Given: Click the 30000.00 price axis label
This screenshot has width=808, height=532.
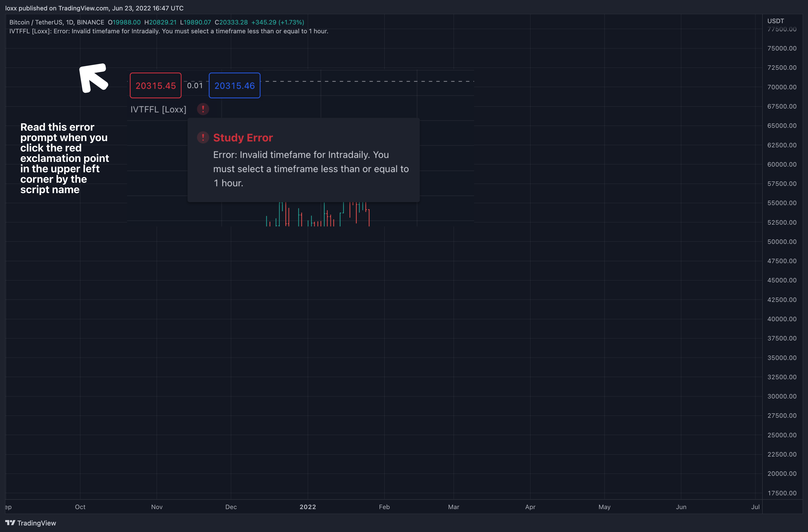Looking at the screenshot, I should (x=782, y=396).
